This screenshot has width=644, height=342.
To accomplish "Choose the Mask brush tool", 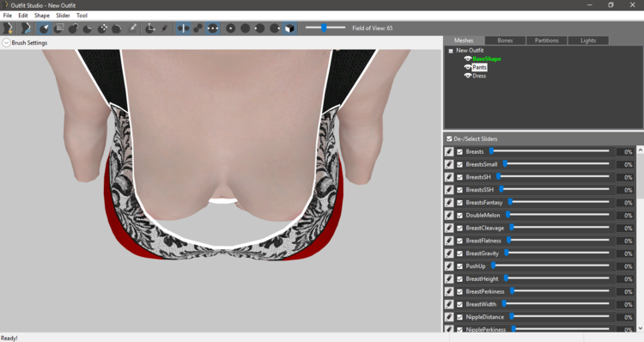I will pos(58,28).
